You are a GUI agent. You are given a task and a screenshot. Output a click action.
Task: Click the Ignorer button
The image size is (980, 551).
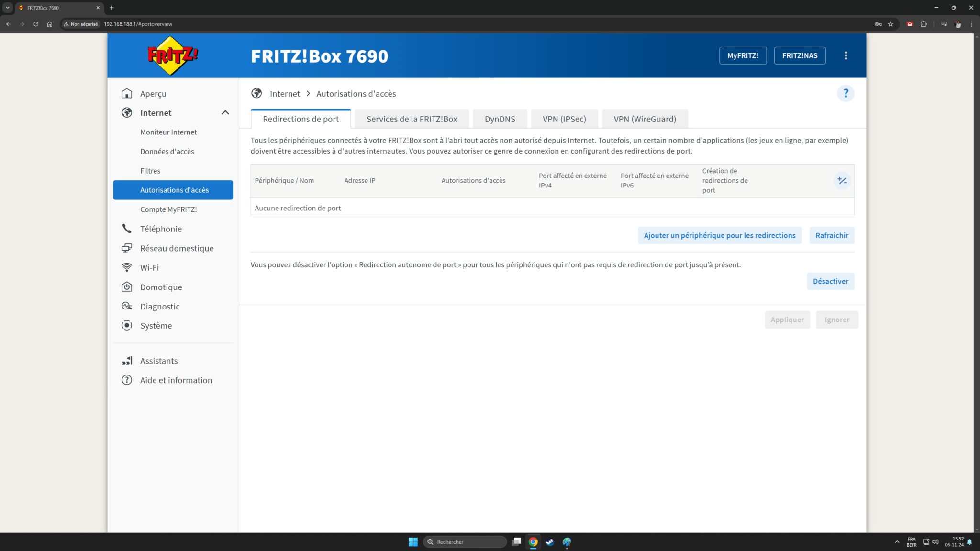pos(837,320)
